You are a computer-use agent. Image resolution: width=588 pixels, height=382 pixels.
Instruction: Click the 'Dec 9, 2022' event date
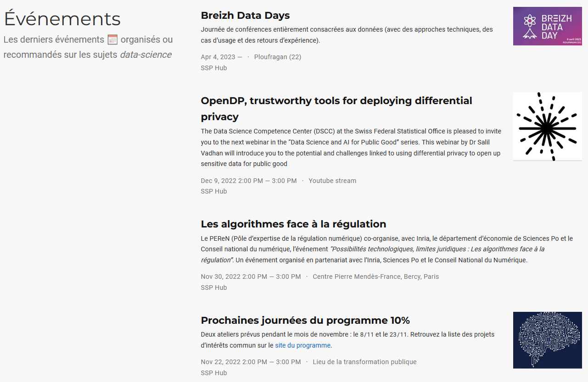tap(218, 181)
